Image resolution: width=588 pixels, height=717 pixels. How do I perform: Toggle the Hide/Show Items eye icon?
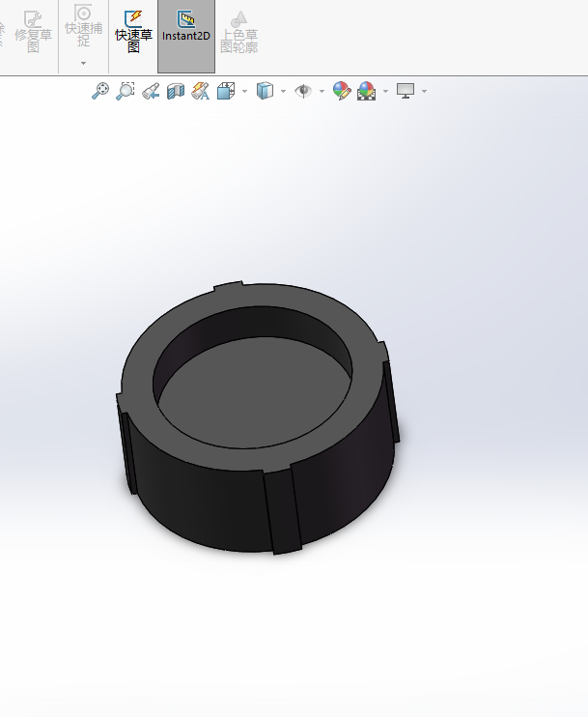303,91
